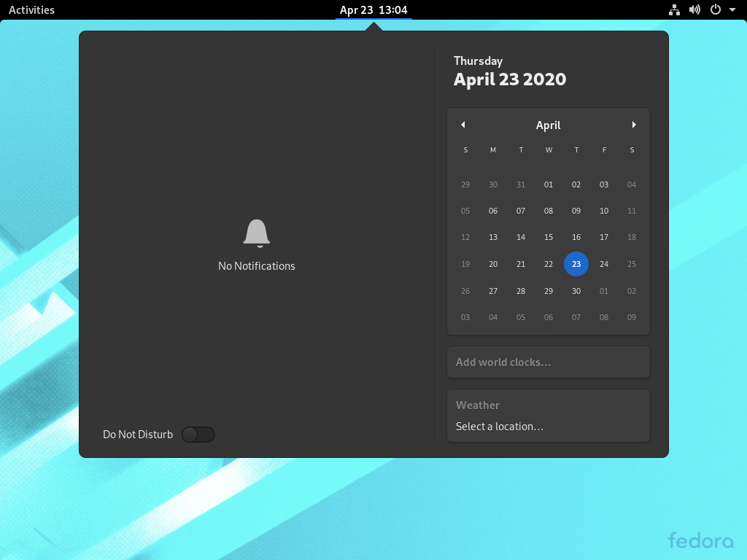Click Add world clocks

(x=548, y=362)
